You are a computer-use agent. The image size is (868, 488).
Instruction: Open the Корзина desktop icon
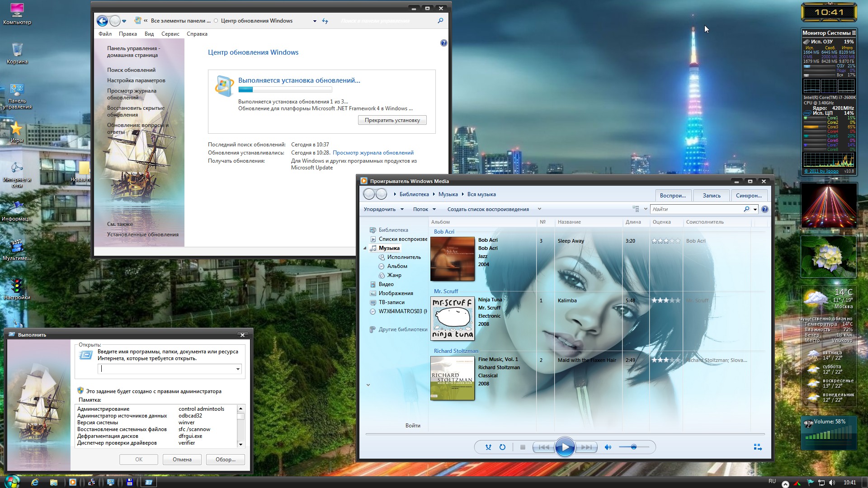(17, 53)
